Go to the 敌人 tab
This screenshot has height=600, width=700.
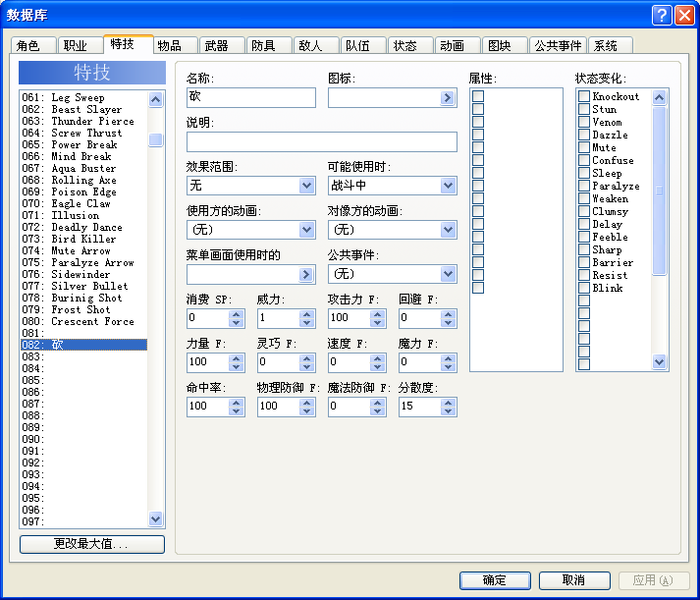(x=316, y=46)
